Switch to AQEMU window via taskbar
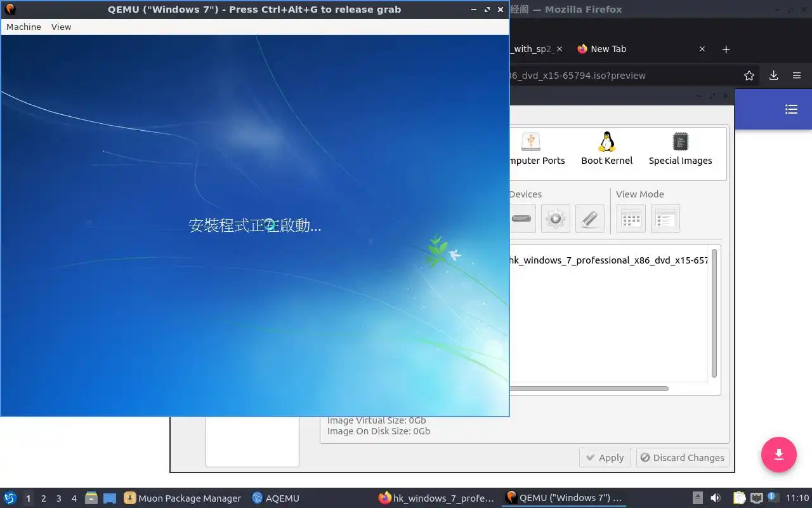This screenshot has height=508, width=812. coord(276,498)
